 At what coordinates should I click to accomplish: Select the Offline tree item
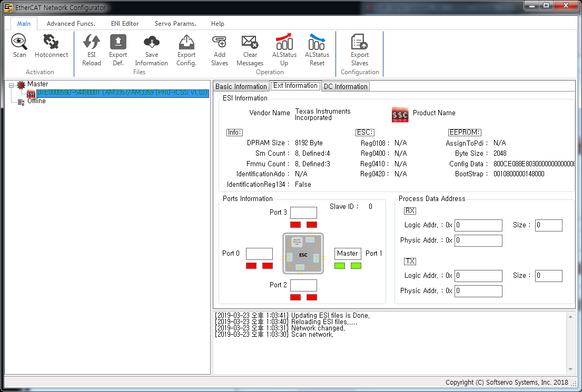pyautogui.click(x=36, y=101)
